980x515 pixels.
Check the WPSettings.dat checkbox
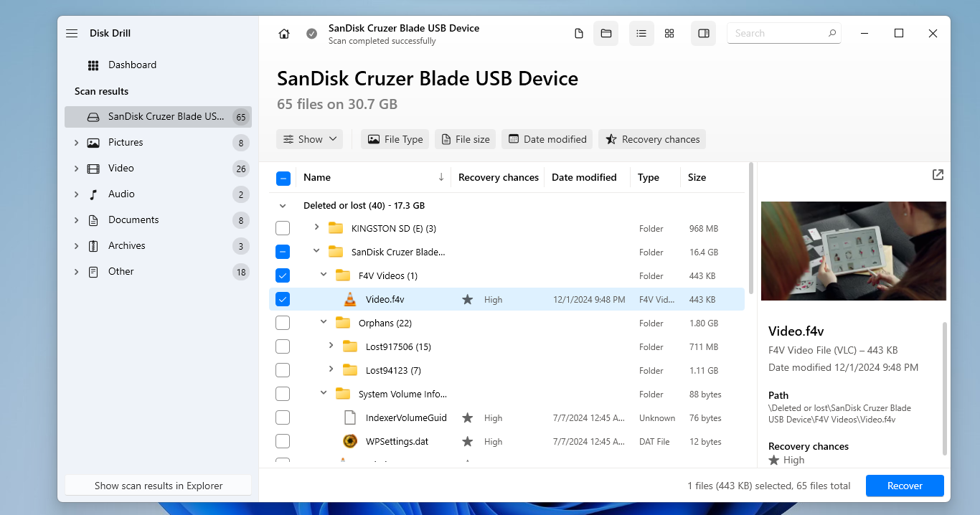[x=283, y=442]
